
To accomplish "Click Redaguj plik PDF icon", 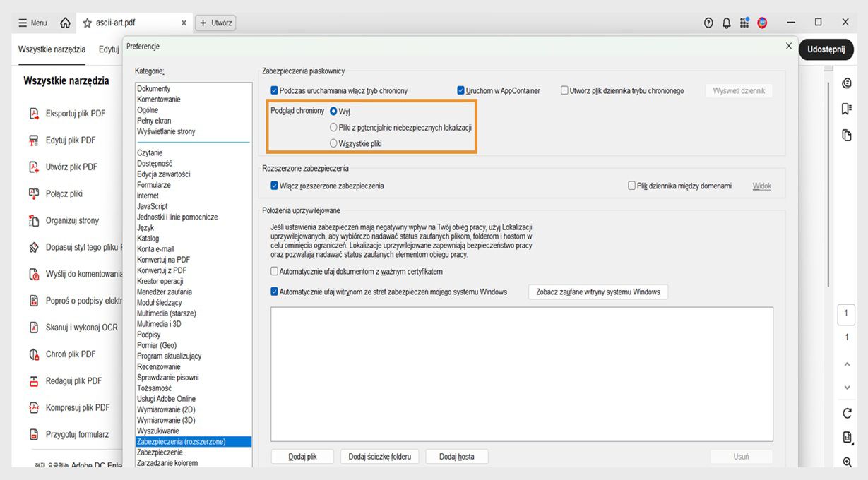I will [33, 381].
